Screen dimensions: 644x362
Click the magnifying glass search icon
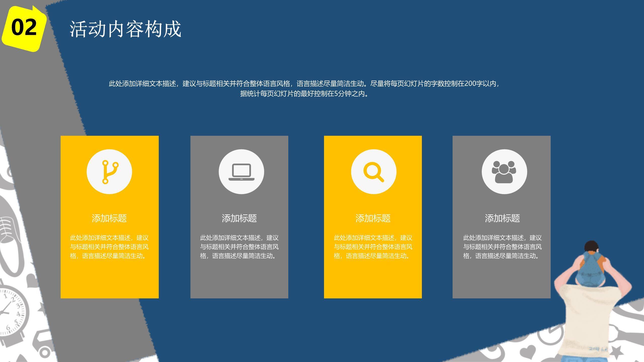coord(374,172)
